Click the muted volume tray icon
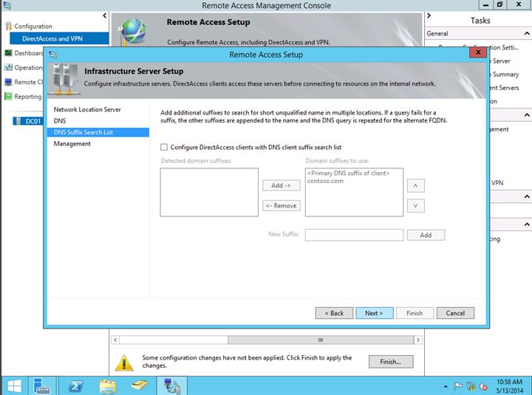 coord(483,386)
